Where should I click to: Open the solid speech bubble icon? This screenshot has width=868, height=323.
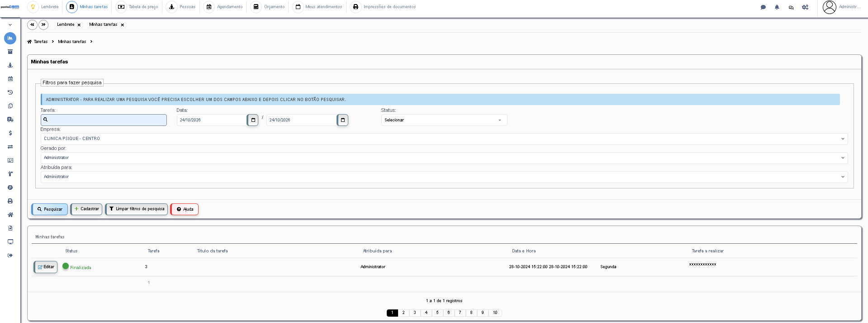tap(763, 7)
